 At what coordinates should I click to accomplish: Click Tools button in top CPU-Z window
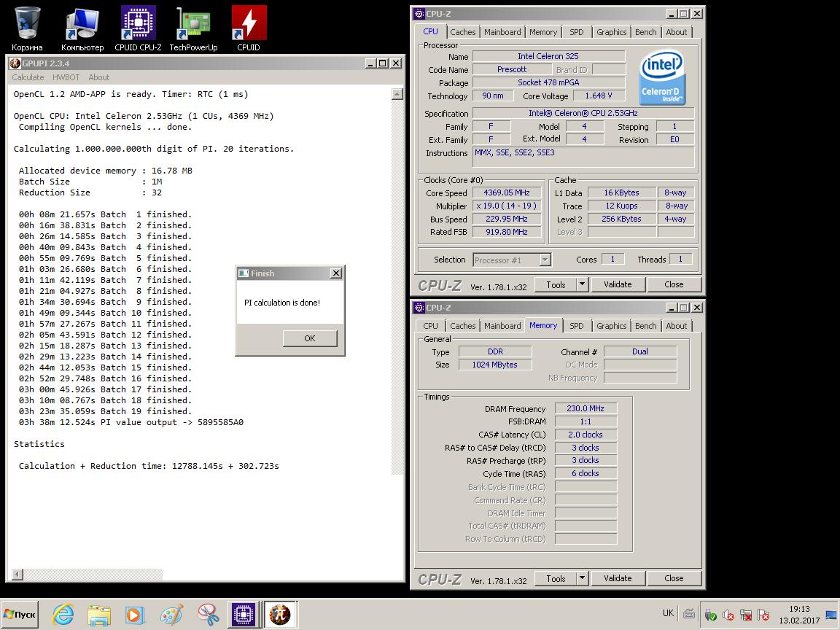tap(556, 284)
